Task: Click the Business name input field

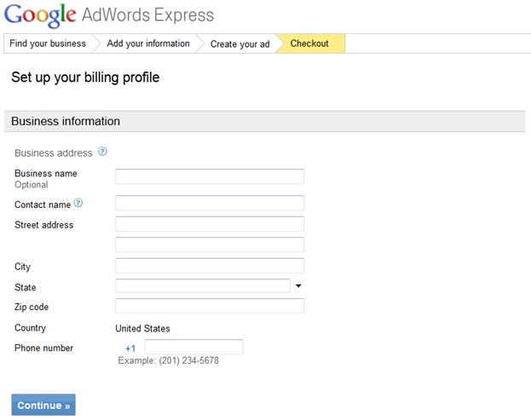Action: tap(210, 176)
